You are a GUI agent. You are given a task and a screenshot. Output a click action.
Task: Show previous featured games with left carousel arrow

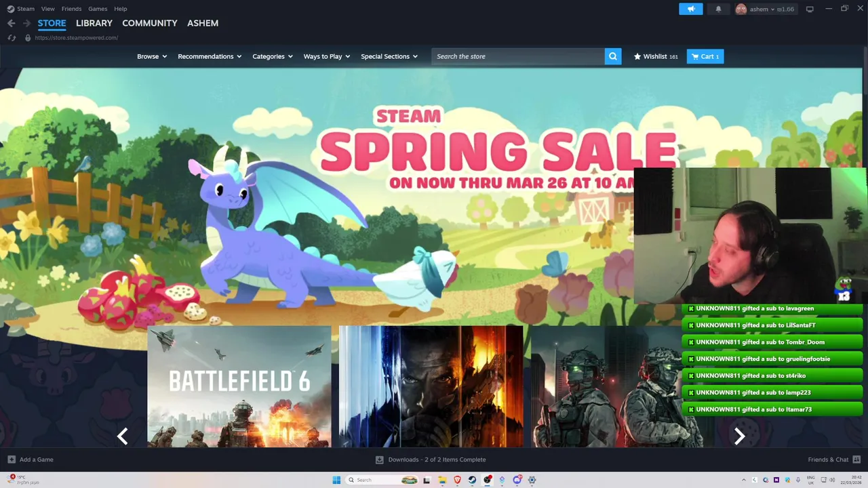point(123,436)
